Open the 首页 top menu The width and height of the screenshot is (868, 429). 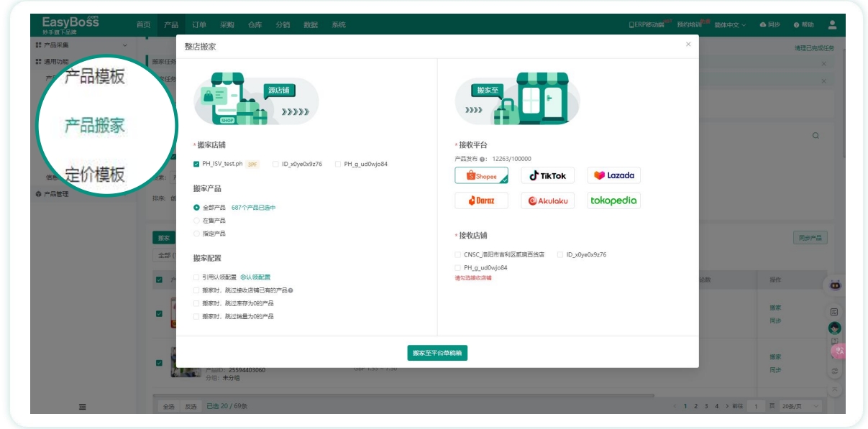point(144,25)
